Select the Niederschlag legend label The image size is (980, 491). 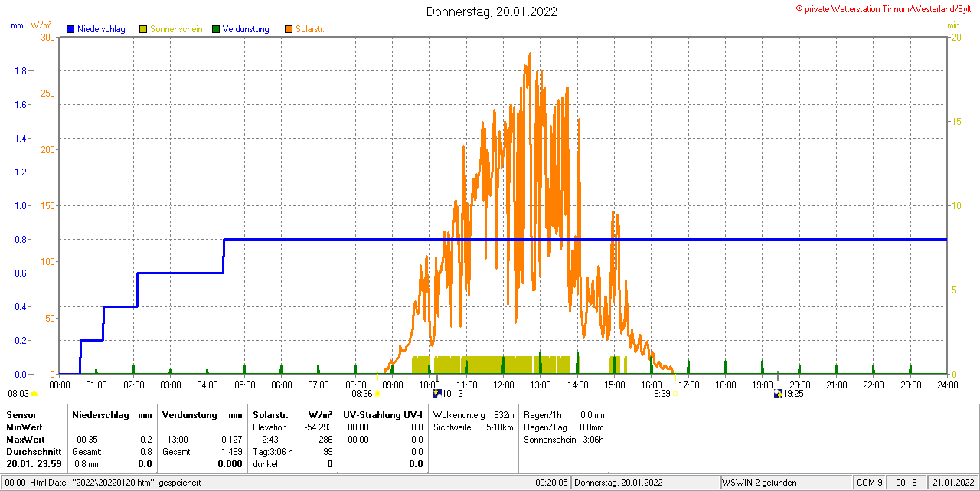101,29
